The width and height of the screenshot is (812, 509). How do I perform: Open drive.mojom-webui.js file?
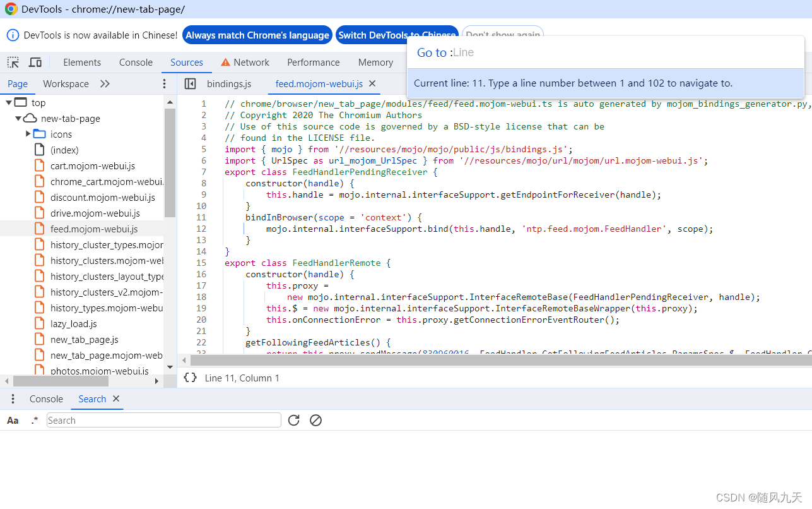click(x=95, y=213)
